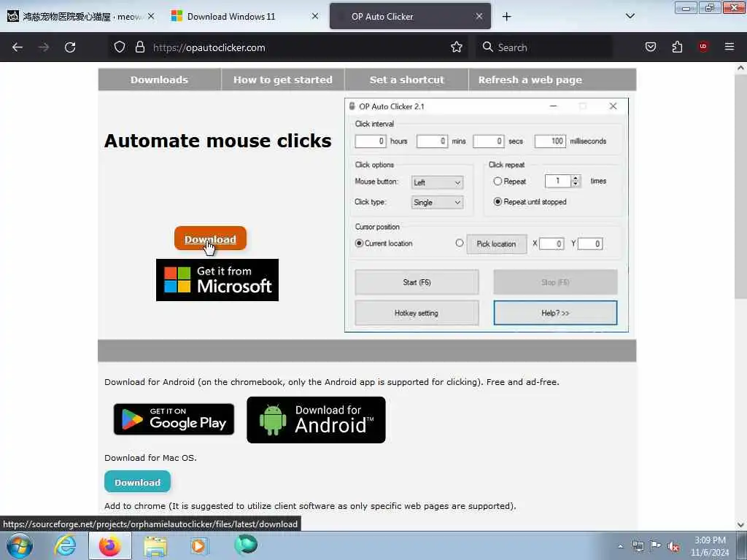The width and height of the screenshot is (747, 560).
Task: Click the Firefox taskbar icon
Action: click(109, 545)
